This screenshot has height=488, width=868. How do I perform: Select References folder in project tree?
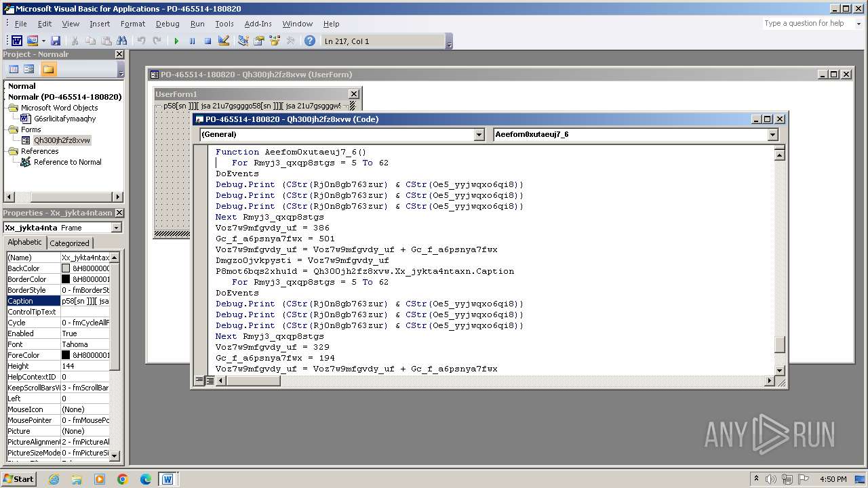39,151
